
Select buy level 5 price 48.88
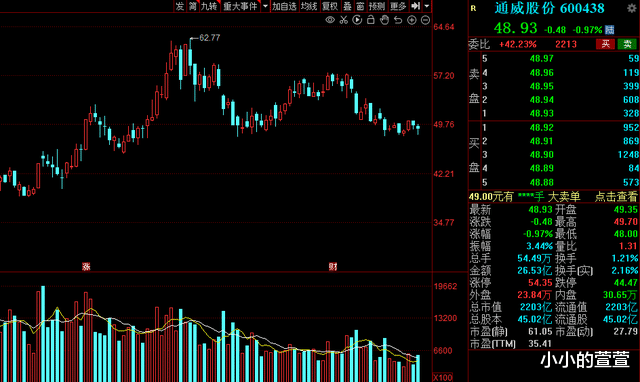541,182
